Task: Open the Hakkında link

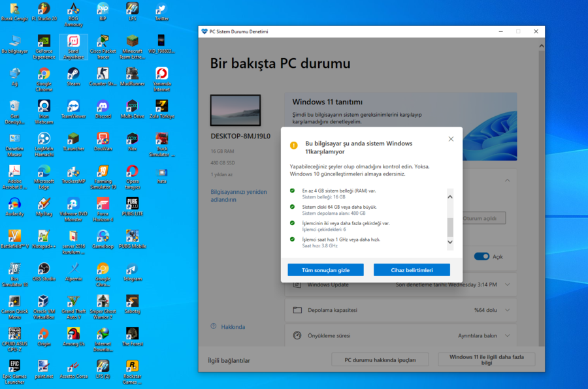Action: tap(233, 327)
